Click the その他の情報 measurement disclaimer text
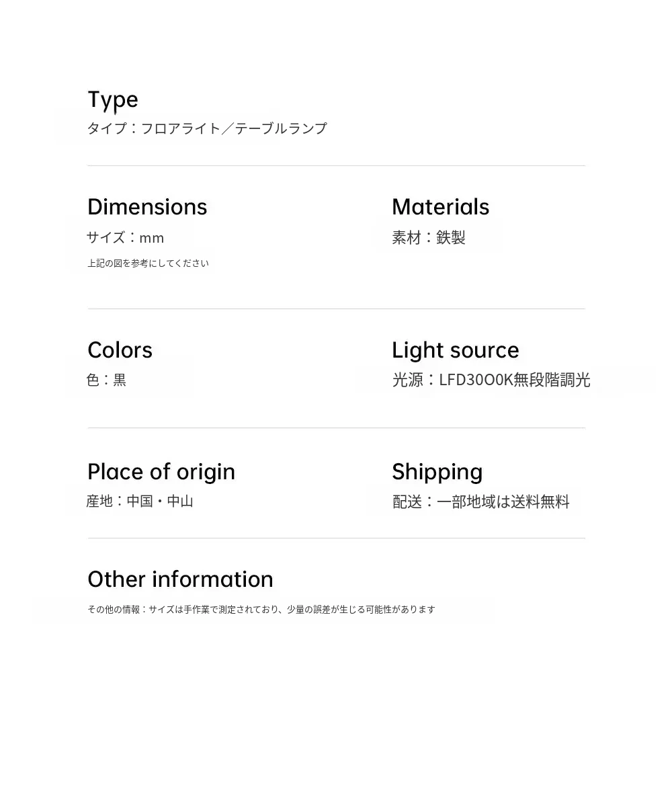The image size is (672, 808). (261, 610)
